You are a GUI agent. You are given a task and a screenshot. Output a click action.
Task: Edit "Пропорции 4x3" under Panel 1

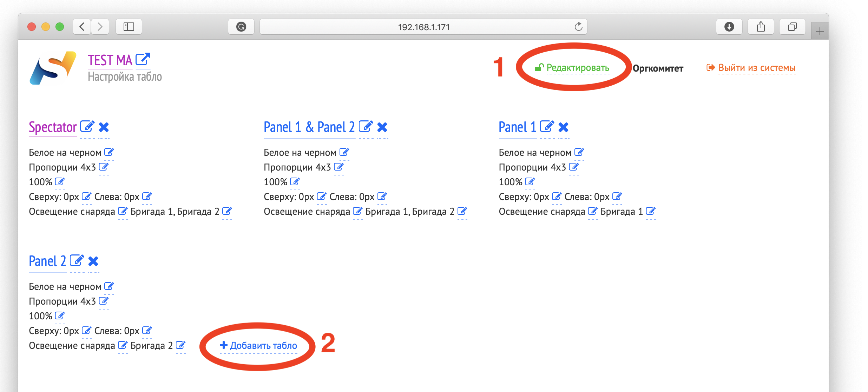coord(574,167)
